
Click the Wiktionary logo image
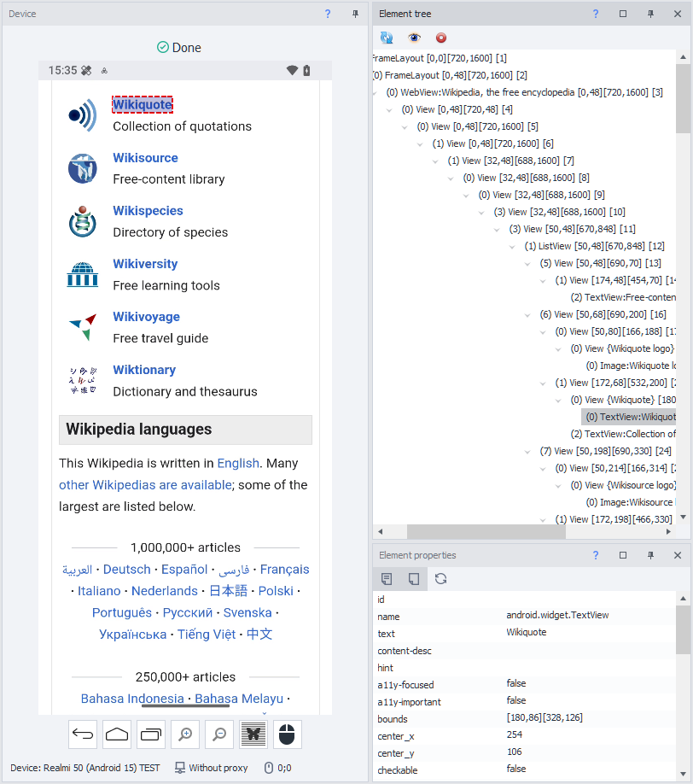click(83, 380)
